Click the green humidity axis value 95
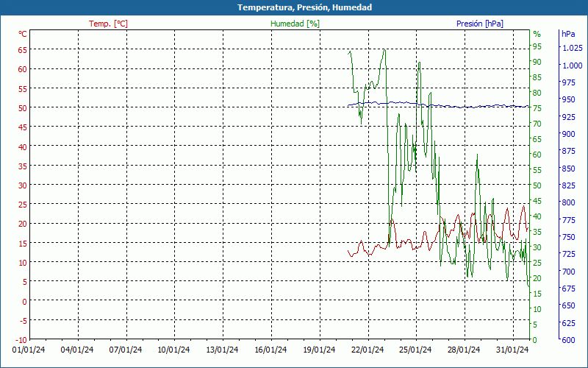588x368 pixels. [537, 46]
